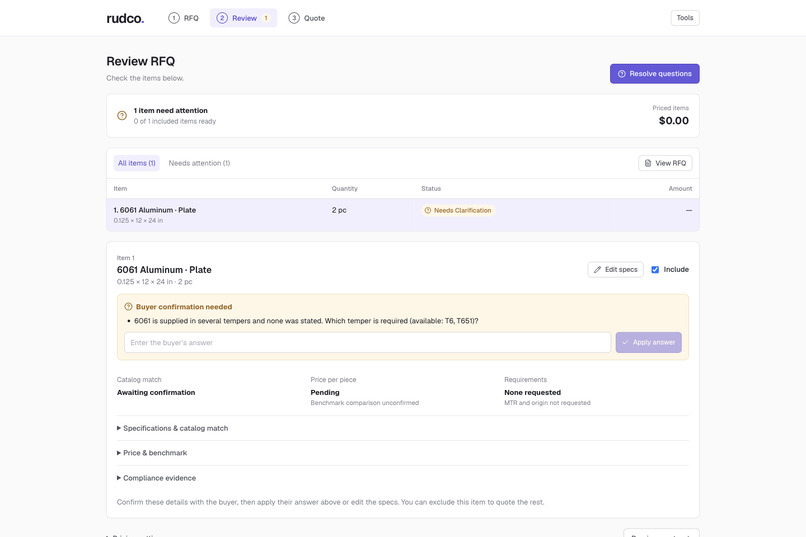Click the Item column header
Image resolution: width=806 pixels, height=537 pixels.
pos(120,189)
